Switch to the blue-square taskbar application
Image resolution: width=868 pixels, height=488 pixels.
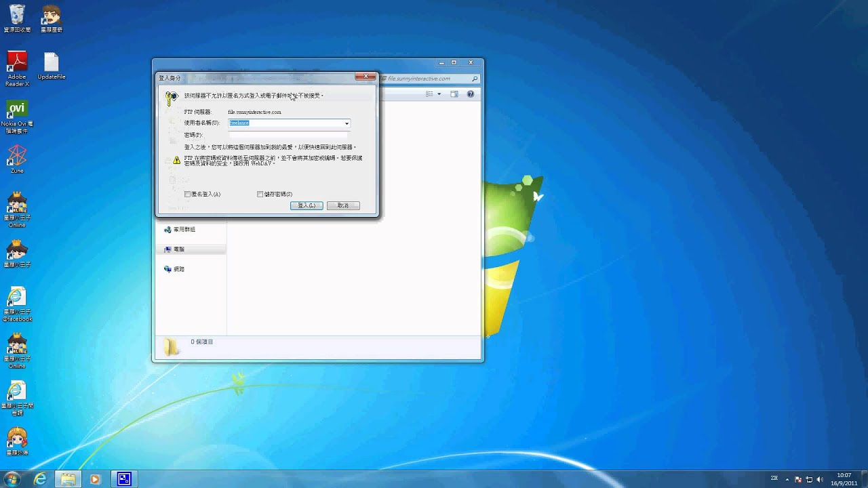tap(124, 479)
